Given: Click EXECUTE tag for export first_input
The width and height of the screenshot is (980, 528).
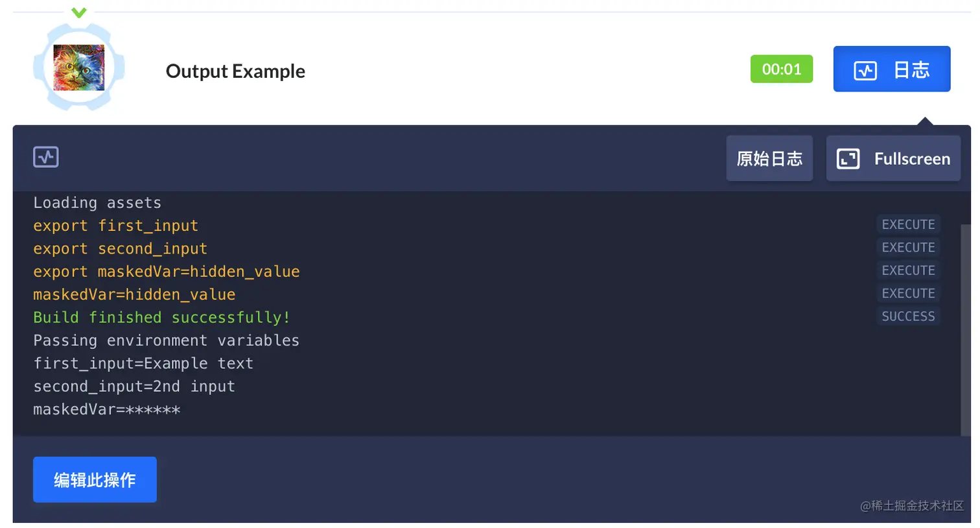Looking at the screenshot, I should click(908, 224).
